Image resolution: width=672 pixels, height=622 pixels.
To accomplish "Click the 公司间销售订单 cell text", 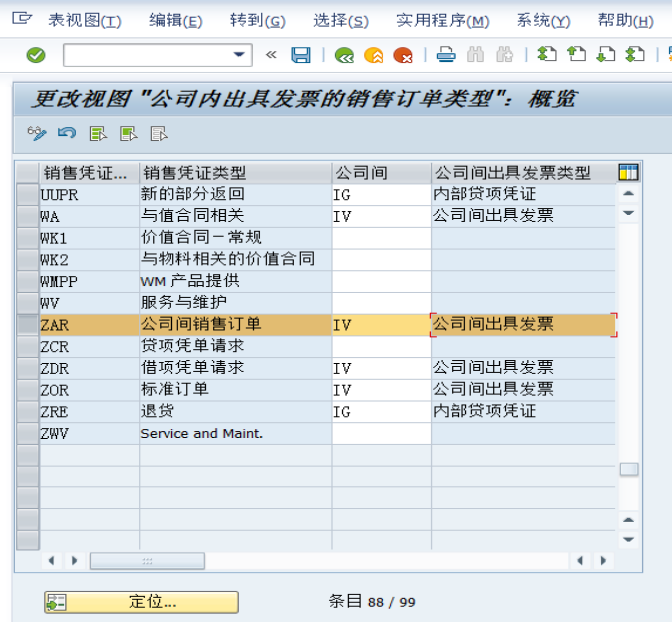I will pyautogui.click(x=200, y=324).
